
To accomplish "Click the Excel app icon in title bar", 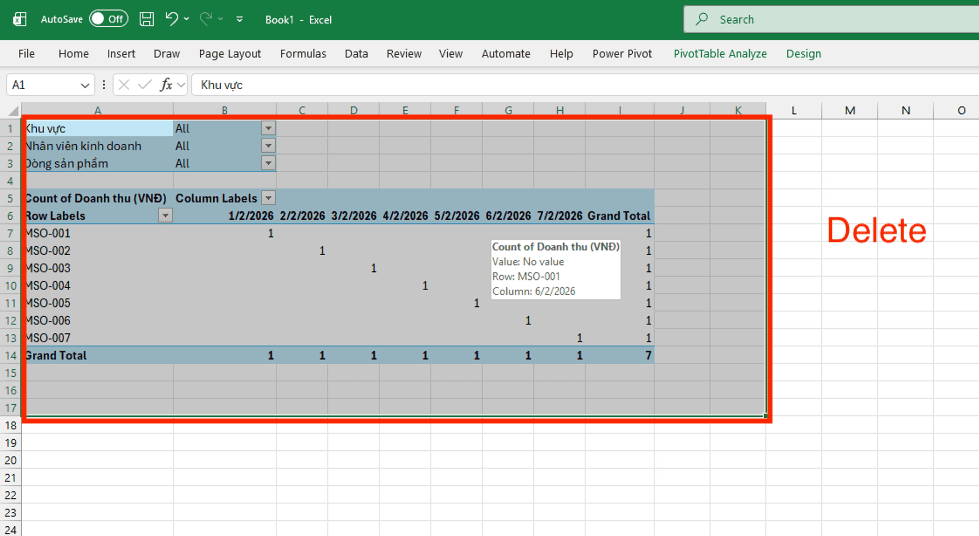I will [x=20, y=19].
